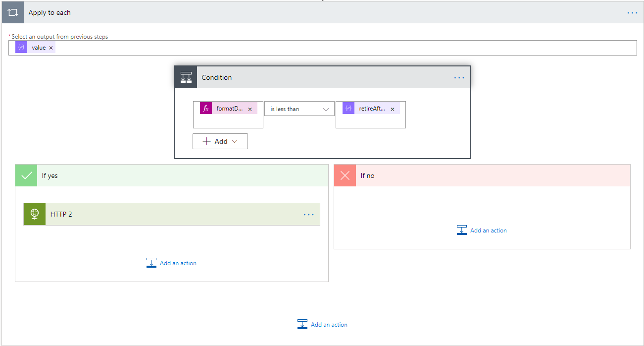The width and height of the screenshot is (644, 346).
Task: Click the HTTP 2 globe icon
Action: tap(35, 214)
